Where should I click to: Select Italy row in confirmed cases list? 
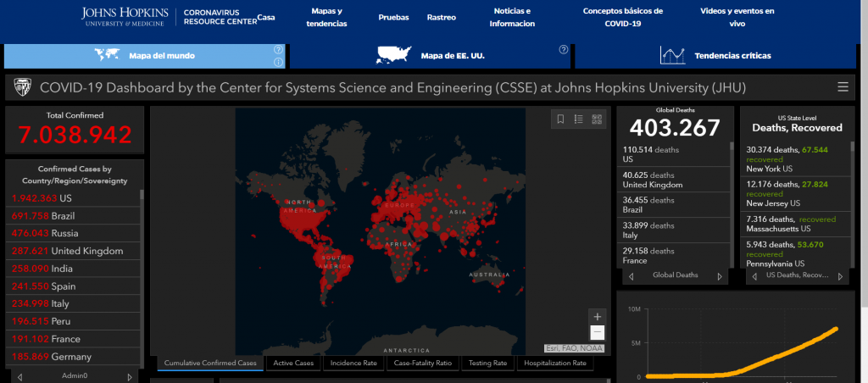[73, 304]
